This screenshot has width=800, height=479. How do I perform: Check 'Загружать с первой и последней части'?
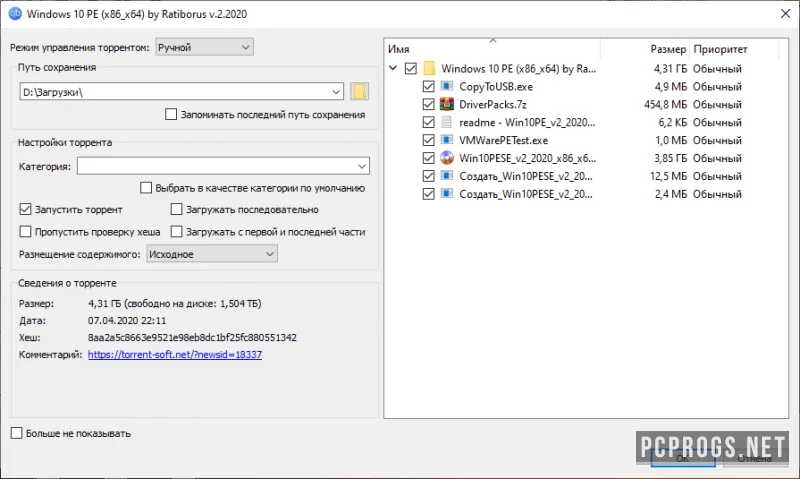(177, 232)
